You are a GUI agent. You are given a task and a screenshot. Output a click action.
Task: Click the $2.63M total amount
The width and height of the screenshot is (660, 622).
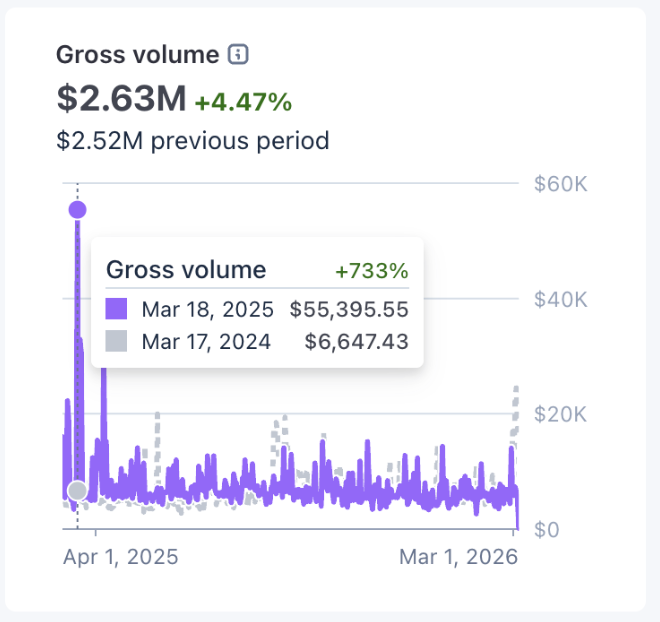click(121, 99)
